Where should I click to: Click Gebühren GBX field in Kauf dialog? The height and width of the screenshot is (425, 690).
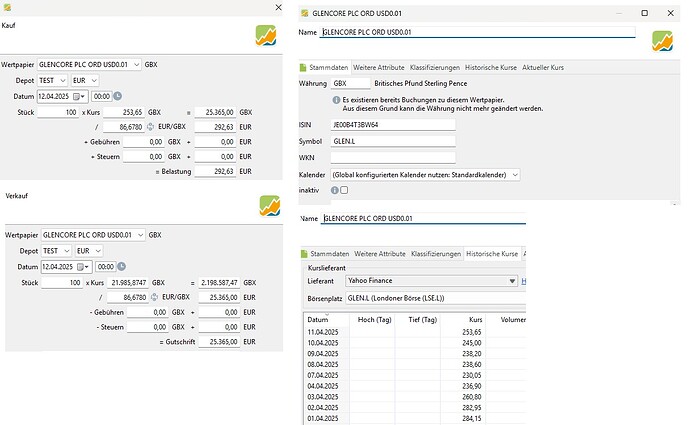coord(143,142)
